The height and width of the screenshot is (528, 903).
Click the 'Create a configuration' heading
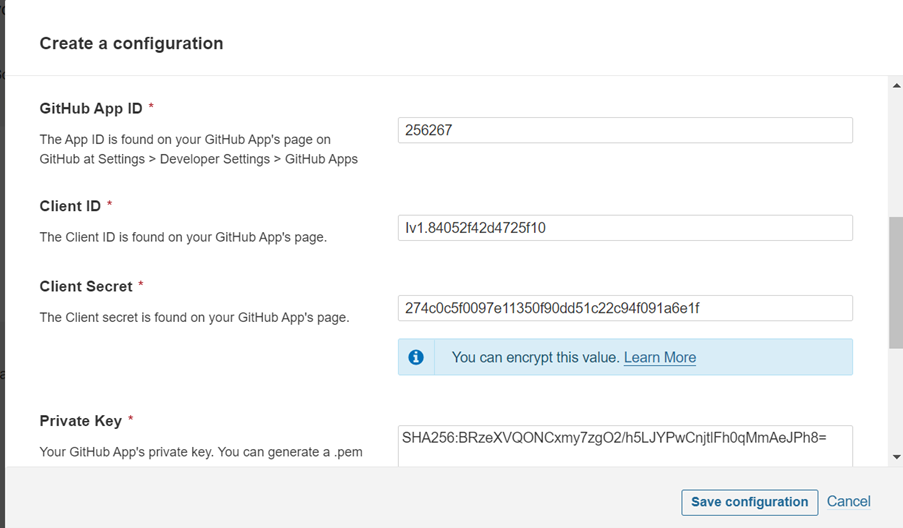tap(131, 43)
